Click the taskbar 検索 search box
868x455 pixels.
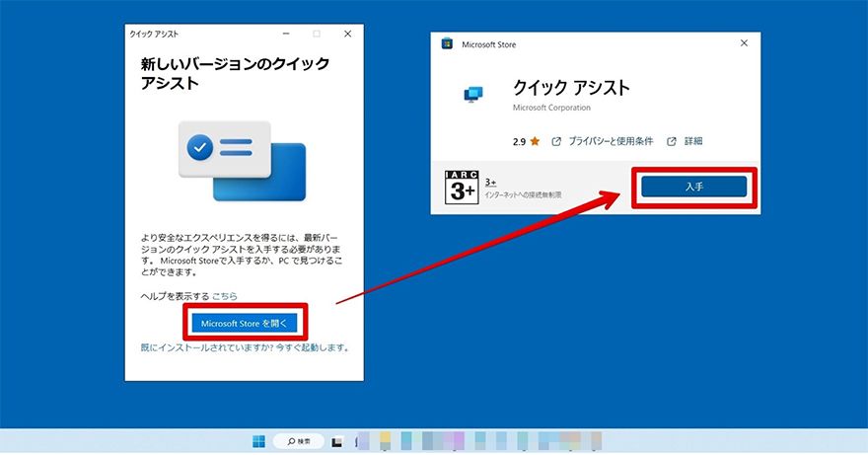(298, 442)
